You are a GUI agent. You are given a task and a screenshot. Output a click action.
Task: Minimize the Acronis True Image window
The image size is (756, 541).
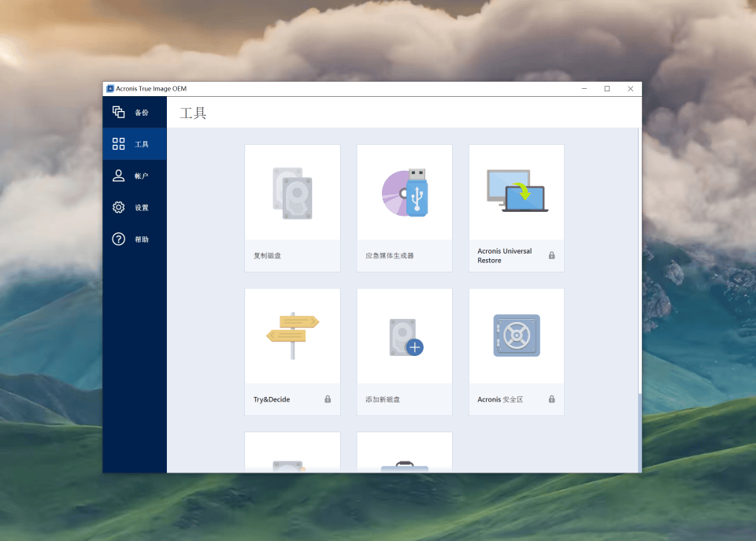[x=584, y=89]
